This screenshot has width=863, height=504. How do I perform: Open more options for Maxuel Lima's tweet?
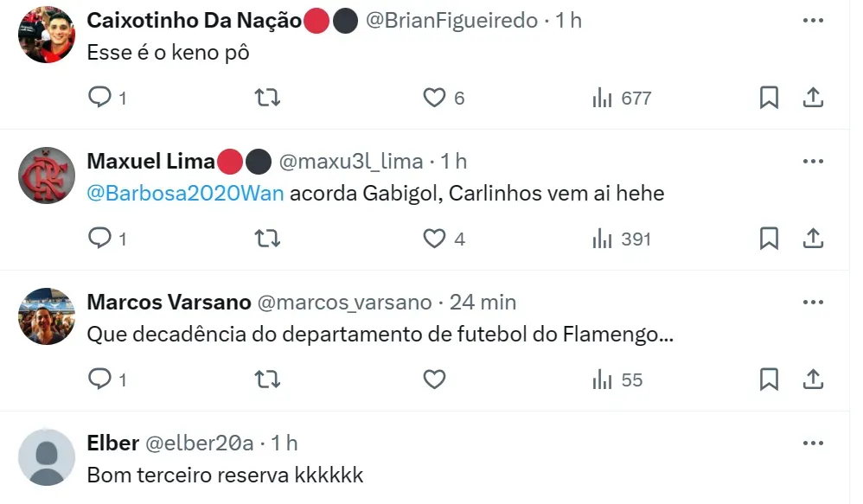[x=813, y=161]
